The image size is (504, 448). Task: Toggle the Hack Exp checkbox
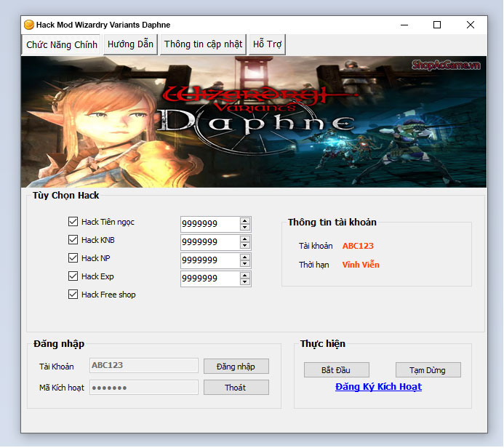[73, 276]
